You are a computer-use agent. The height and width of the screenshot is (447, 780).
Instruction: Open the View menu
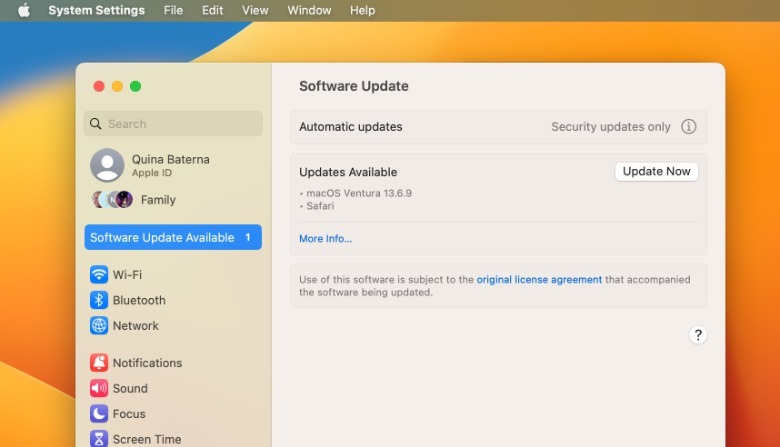[255, 10]
